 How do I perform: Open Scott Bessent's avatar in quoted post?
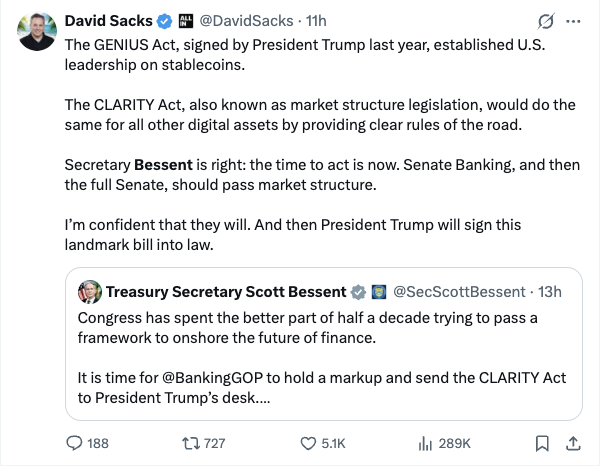coord(90,292)
